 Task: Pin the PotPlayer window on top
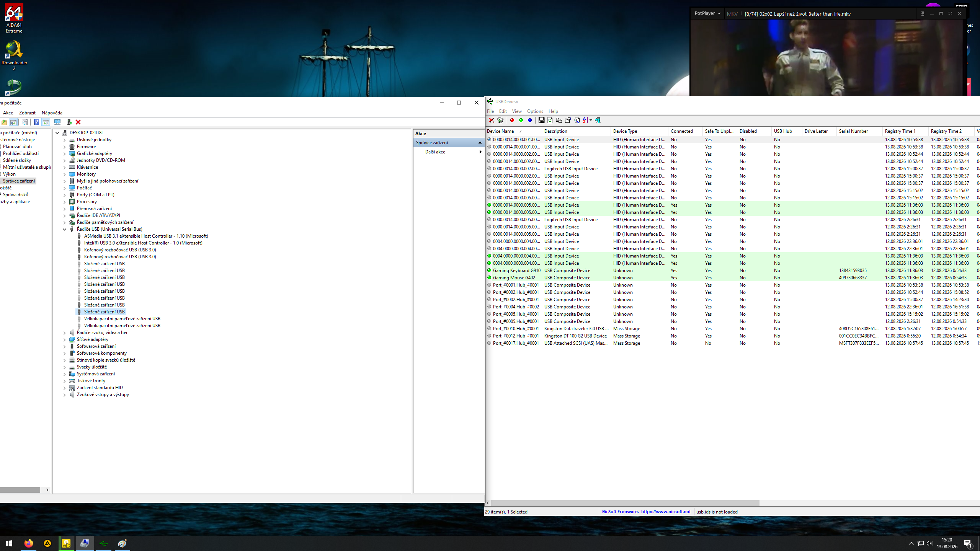pyautogui.click(x=923, y=14)
